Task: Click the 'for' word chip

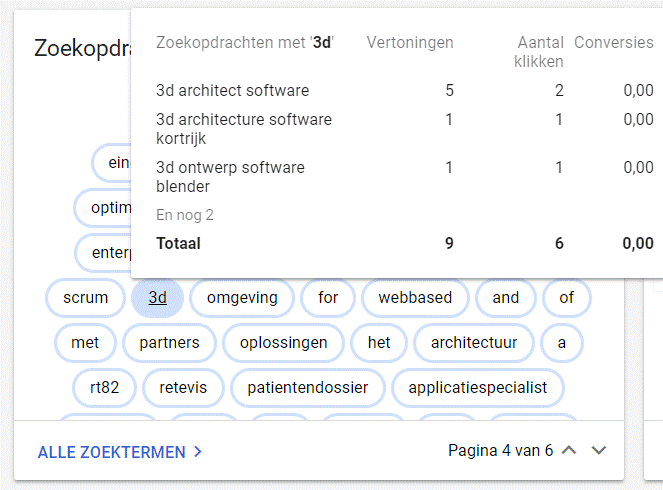Action: pyautogui.click(x=328, y=297)
